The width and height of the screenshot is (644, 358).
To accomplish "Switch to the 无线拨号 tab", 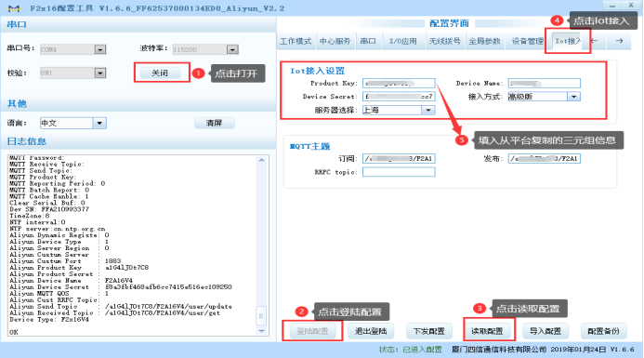I will [445, 41].
